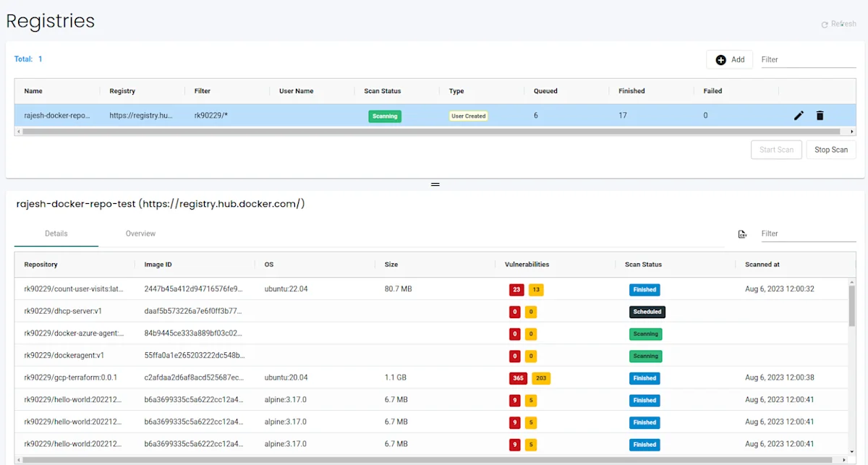
Task: Focus the details Filter input field
Action: point(808,234)
